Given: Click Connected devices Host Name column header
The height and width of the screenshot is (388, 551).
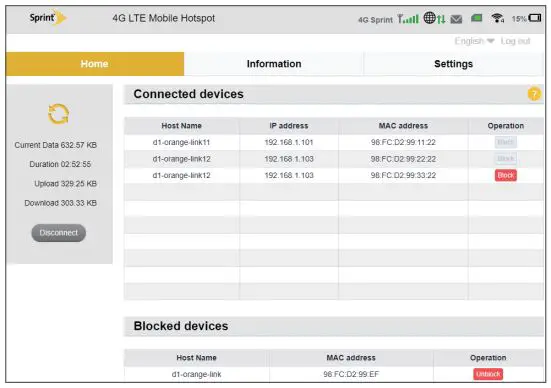Looking at the screenshot, I should (x=181, y=126).
